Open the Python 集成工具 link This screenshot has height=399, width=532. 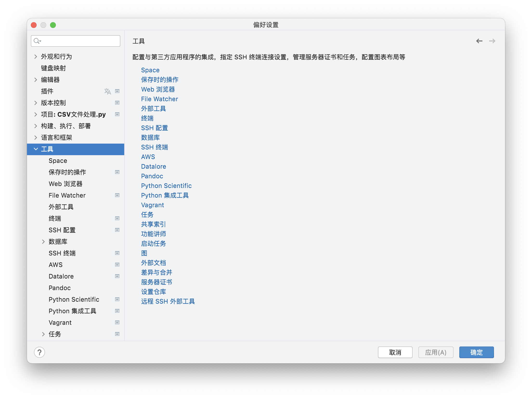click(165, 195)
